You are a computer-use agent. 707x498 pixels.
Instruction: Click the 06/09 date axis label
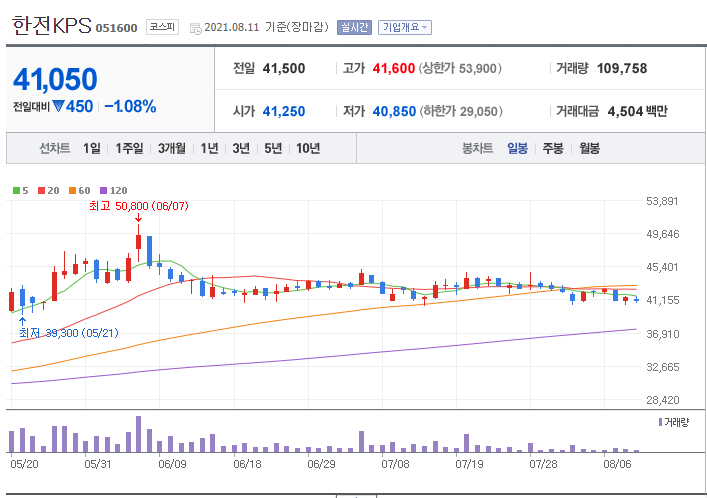pyautogui.click(x=172, y=464)
